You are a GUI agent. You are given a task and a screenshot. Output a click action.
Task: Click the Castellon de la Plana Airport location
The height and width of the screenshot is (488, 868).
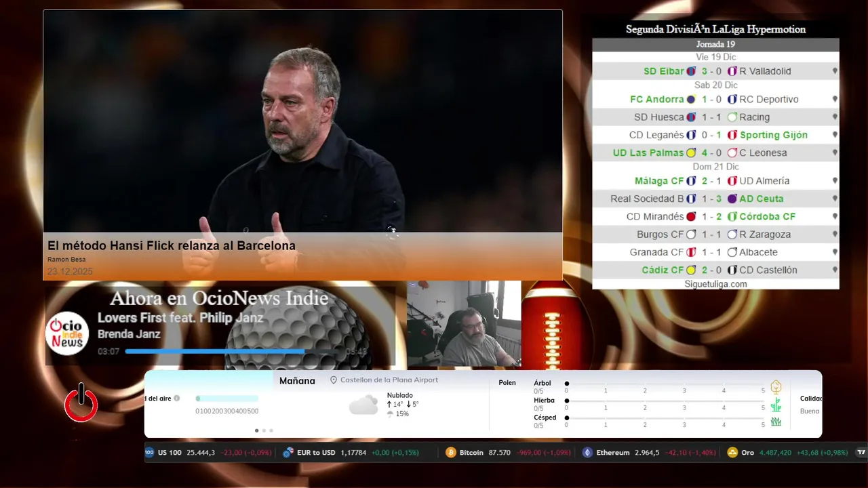(389, 380)
